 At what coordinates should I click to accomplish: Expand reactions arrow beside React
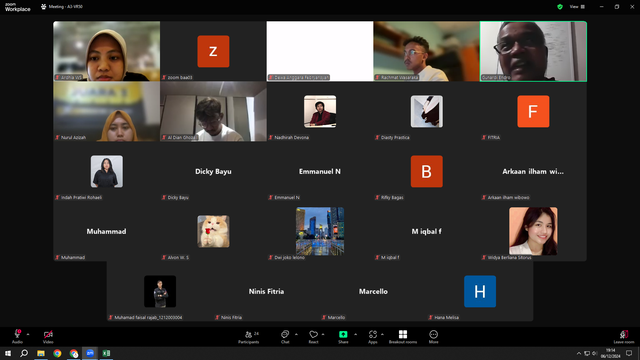[x=323, y=334]
